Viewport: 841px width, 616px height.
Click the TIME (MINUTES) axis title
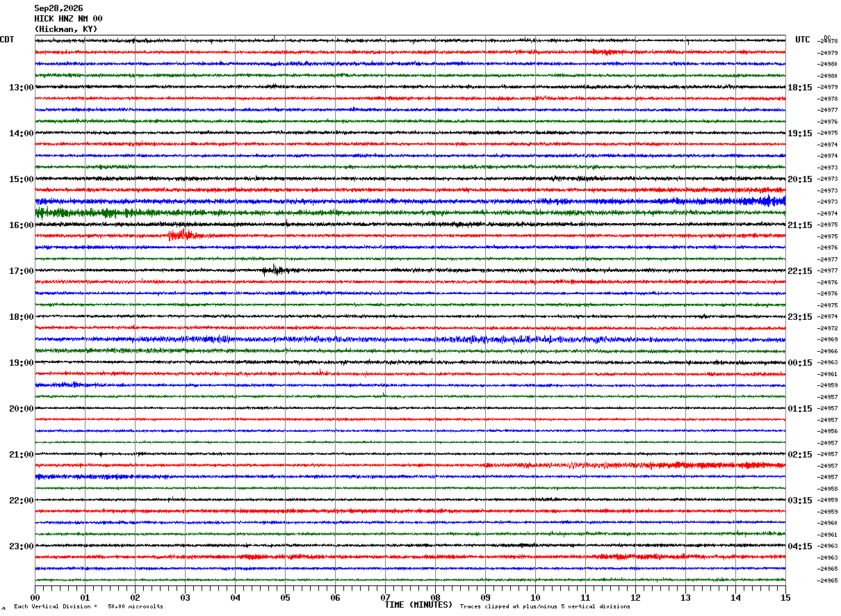[418, 605]
